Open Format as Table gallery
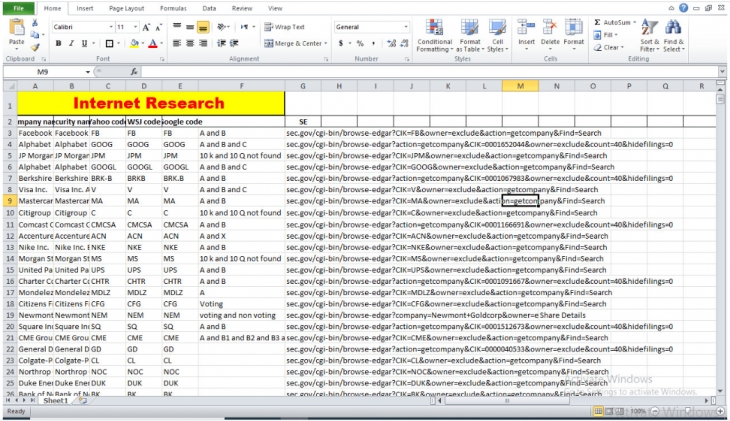The height and width of the screenshot is (421, 730). [469, 35]
